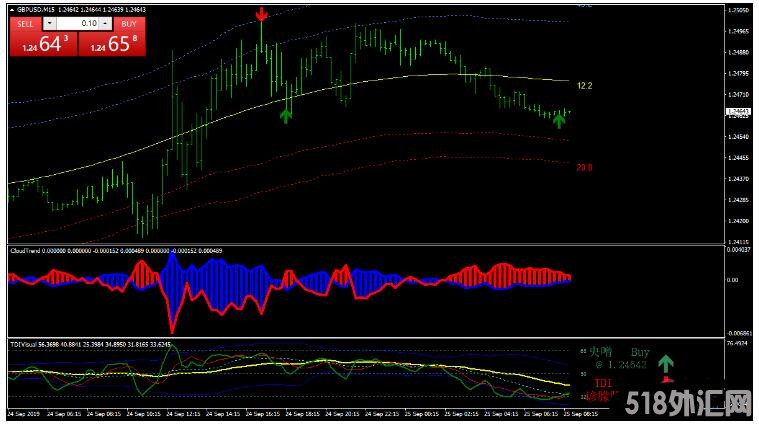The height and width of the screenshot is (427, 759).
Task: Click the 0.00 level on CloudTrend scale
Action: [x=734, y=280]
